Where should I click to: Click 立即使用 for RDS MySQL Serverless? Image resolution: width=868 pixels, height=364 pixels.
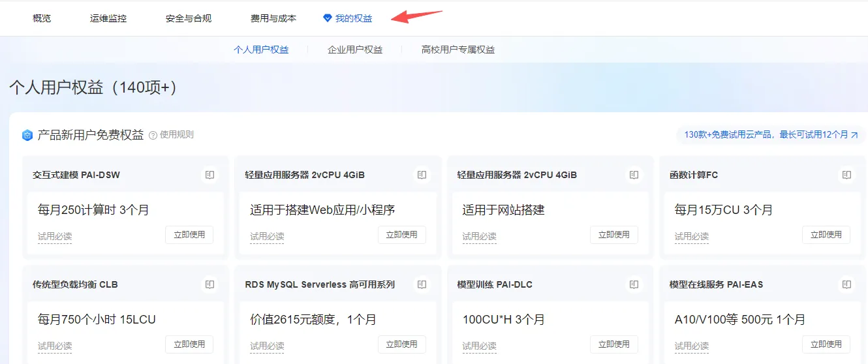coord(402,344)
